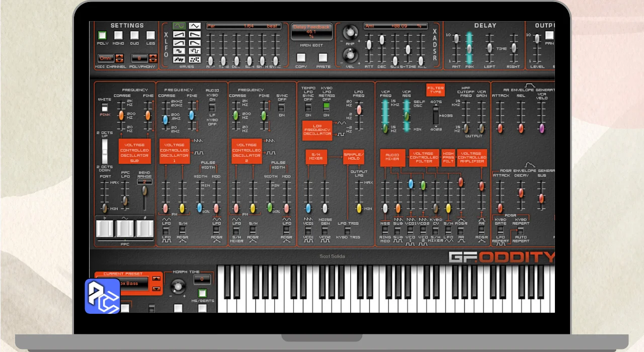
Task: Select the triangle wave XLFO waveform
Action: click(x=195, y=26)
